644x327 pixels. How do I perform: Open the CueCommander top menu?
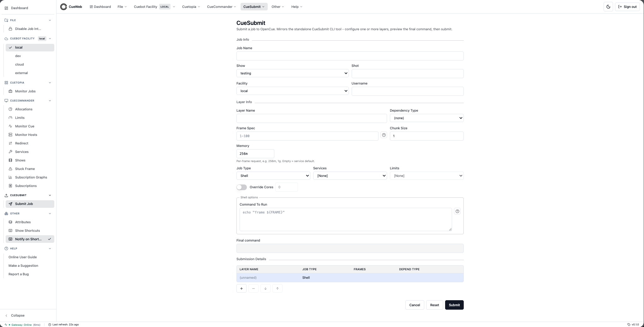221,7
